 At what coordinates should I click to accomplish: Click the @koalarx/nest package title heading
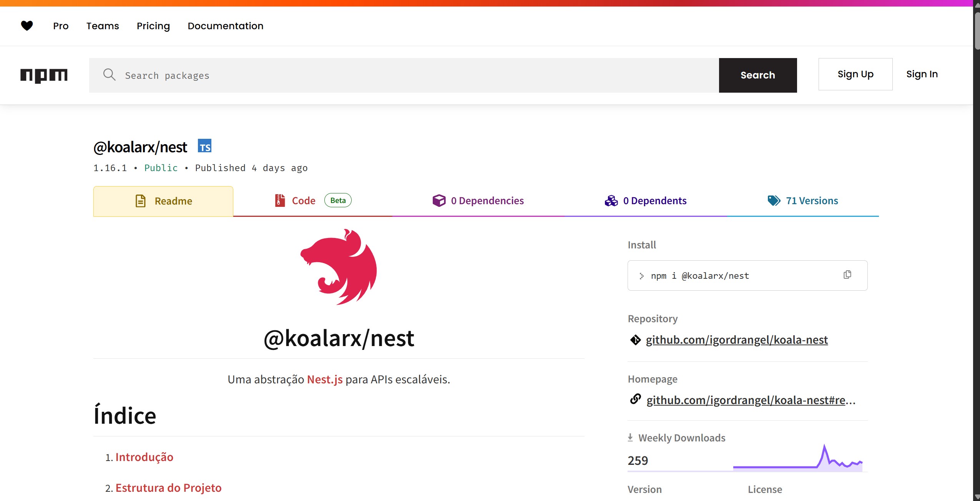140,147
